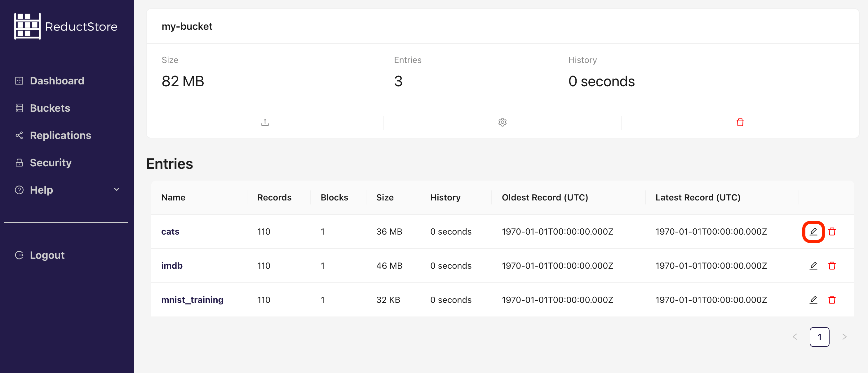Click the previous page arrow
Image resolution: width=868 pixels, height=373 pixels.
tap(795, 337)
